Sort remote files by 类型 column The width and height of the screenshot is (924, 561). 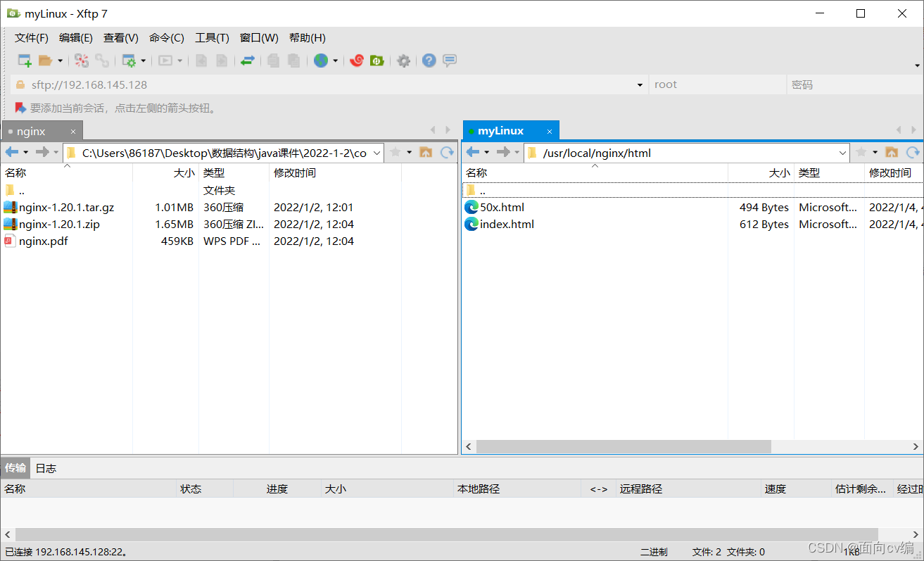[829, 172]
